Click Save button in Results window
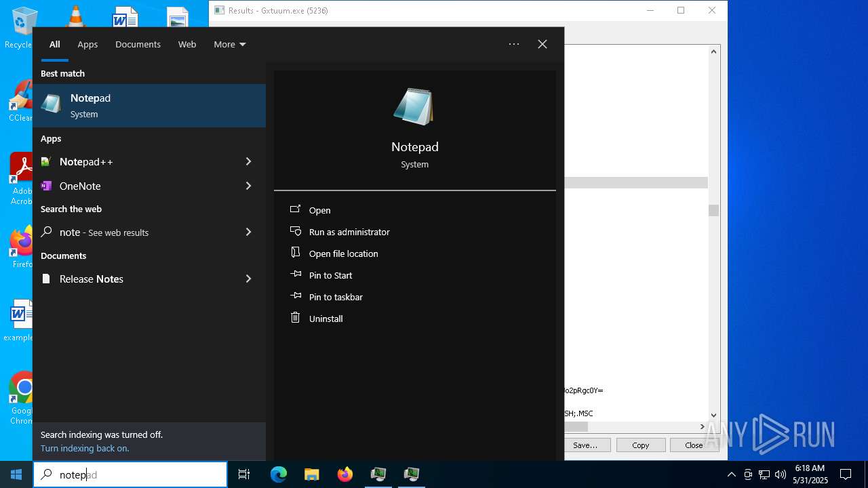Screen dimensions: 868x488 pyautogui.click(x=585, y=445)
